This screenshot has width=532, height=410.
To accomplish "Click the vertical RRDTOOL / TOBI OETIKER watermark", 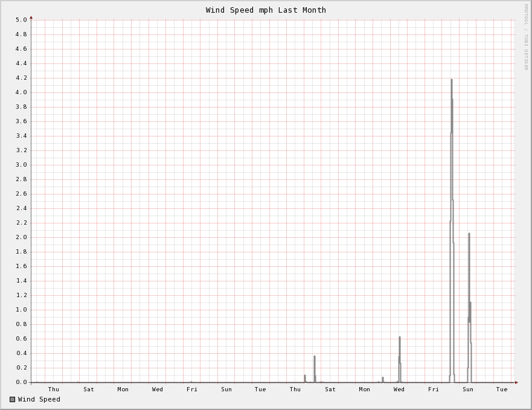I will (x=525, y=36).
